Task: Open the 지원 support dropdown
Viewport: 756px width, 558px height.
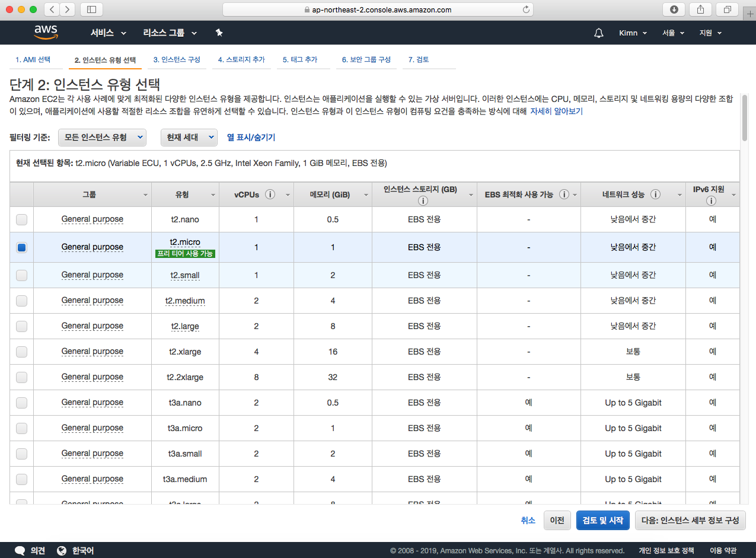Action: point(710,33)
